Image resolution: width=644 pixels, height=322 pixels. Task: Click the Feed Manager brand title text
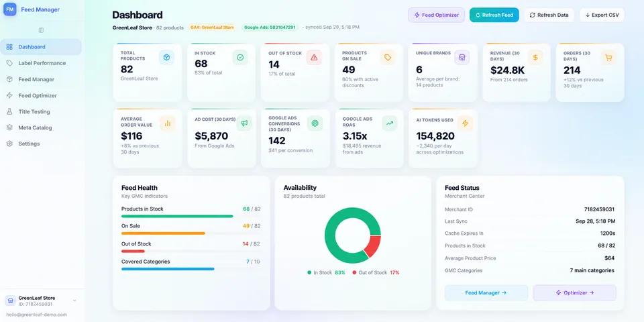coord(40,9)
